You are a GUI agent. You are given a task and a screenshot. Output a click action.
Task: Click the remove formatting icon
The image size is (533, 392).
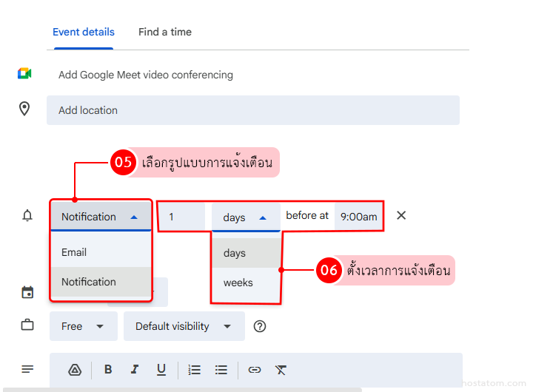coord(281,370)
